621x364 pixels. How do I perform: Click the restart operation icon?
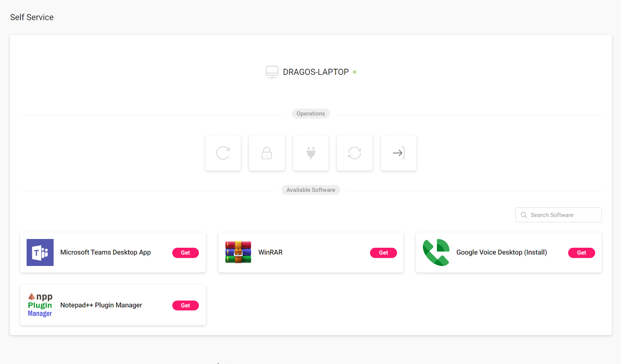tap(223, 153)
